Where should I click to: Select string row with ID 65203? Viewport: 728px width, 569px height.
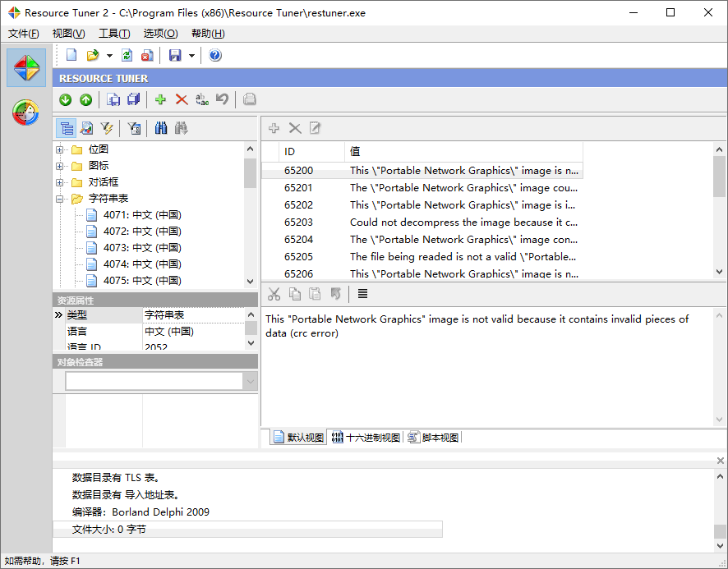[422, 223]
